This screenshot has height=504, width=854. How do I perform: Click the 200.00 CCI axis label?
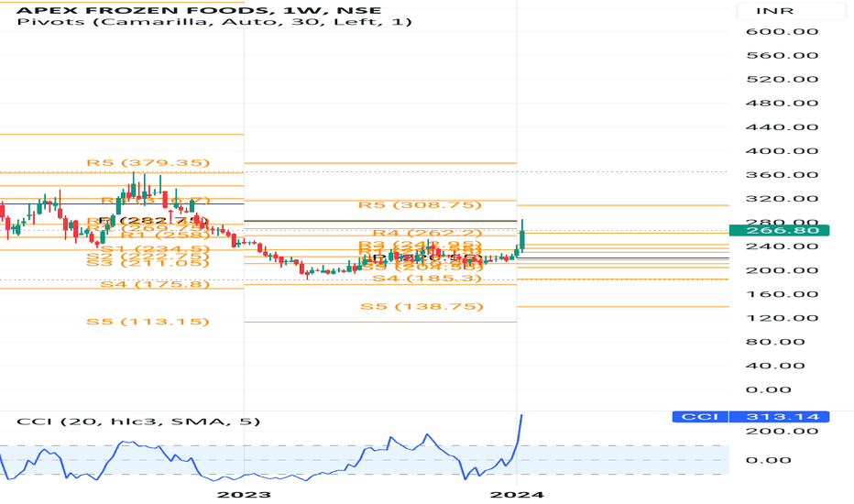(783, 431)
